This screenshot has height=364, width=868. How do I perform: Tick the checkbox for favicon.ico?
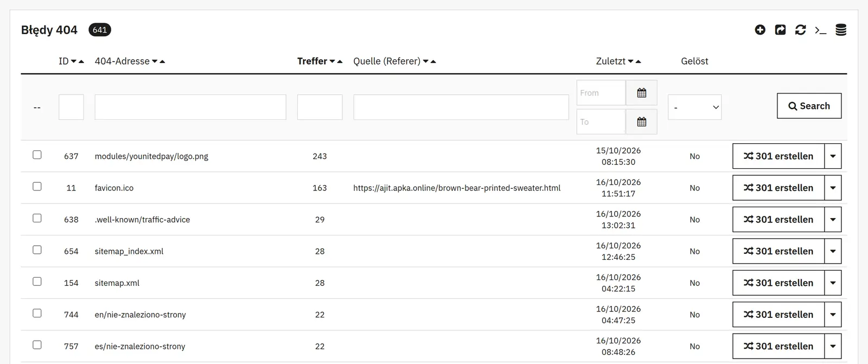(x=37, y=186)
